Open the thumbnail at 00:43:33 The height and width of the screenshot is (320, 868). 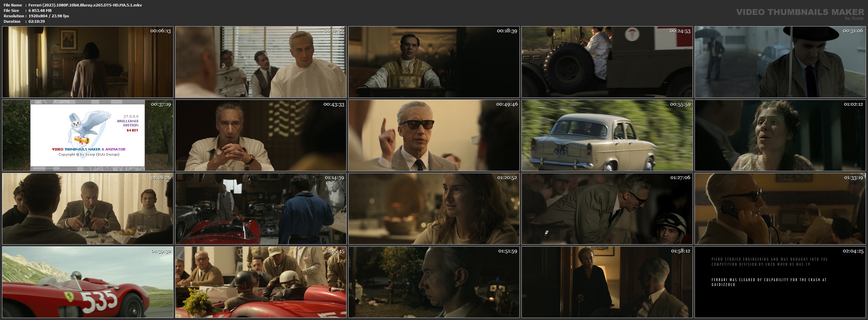coord(261,135)
